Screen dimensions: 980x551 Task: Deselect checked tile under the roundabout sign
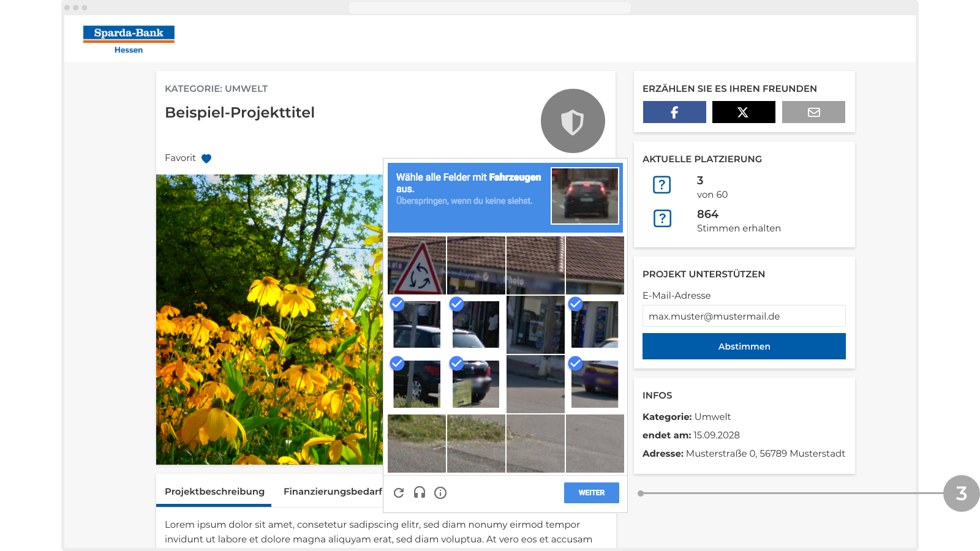417,324
